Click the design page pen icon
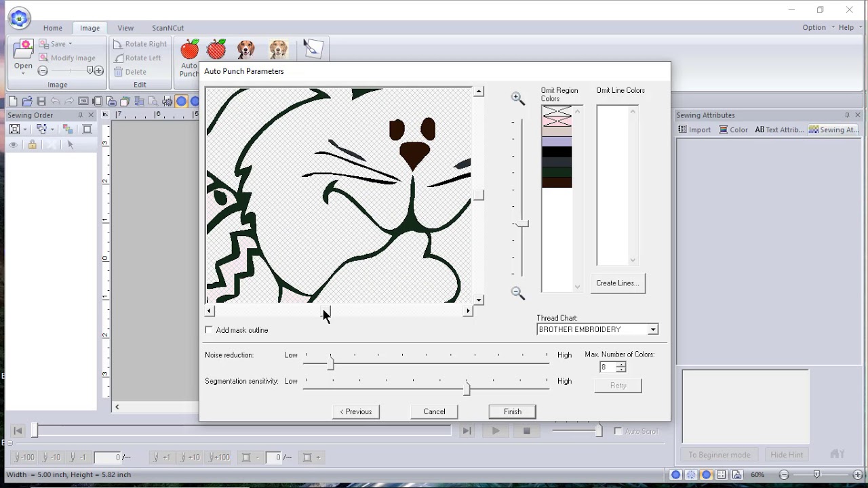868x488 pixels. [313, 49]
